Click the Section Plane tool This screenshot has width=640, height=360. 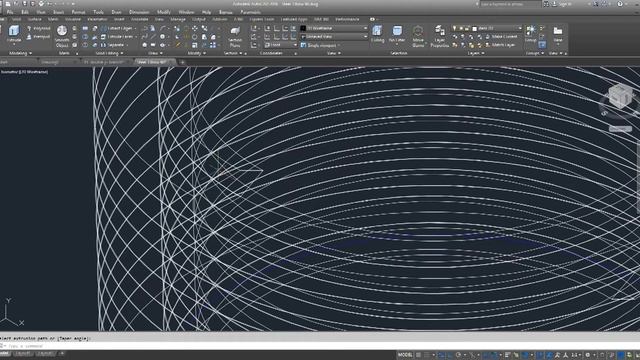pos(235,37)
